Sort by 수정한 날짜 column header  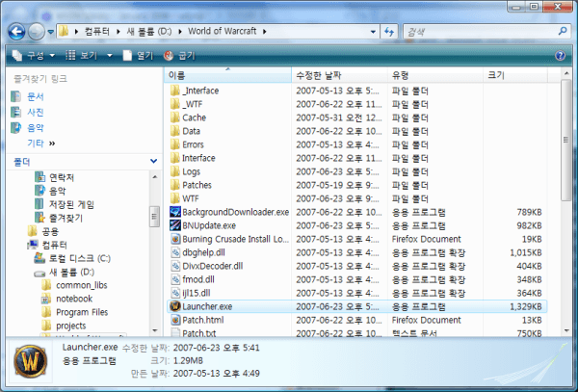click(321, 75)
